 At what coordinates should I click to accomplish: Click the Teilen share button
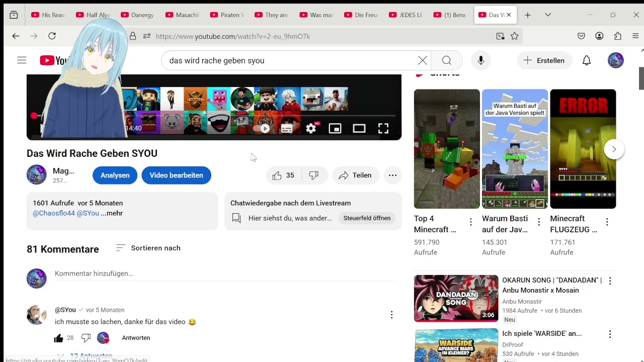[356, 175]
